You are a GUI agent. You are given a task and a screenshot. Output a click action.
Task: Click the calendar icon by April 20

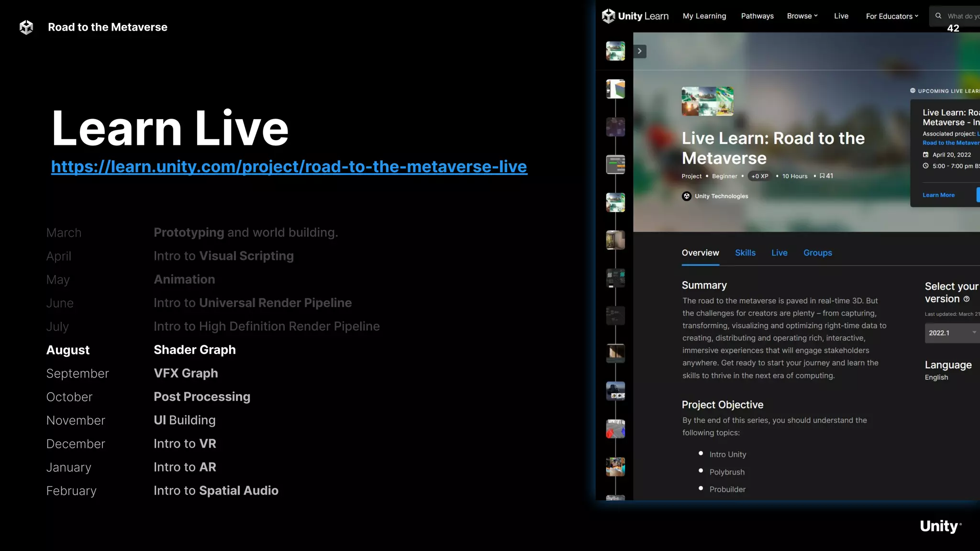click(x=926, y=154)
